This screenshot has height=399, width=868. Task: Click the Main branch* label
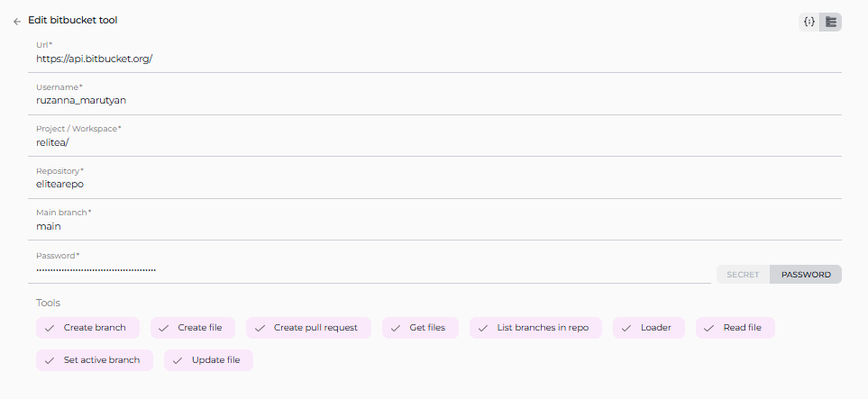(64, 213)
